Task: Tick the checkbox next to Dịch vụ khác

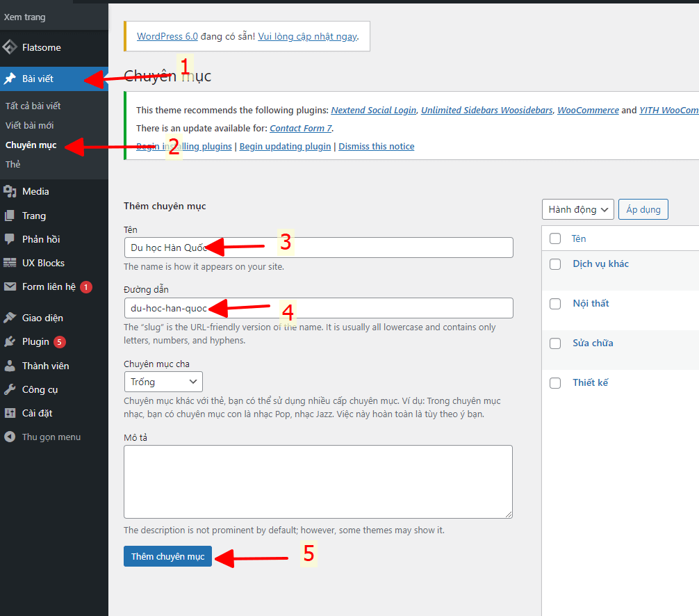Action: [555, 264]
